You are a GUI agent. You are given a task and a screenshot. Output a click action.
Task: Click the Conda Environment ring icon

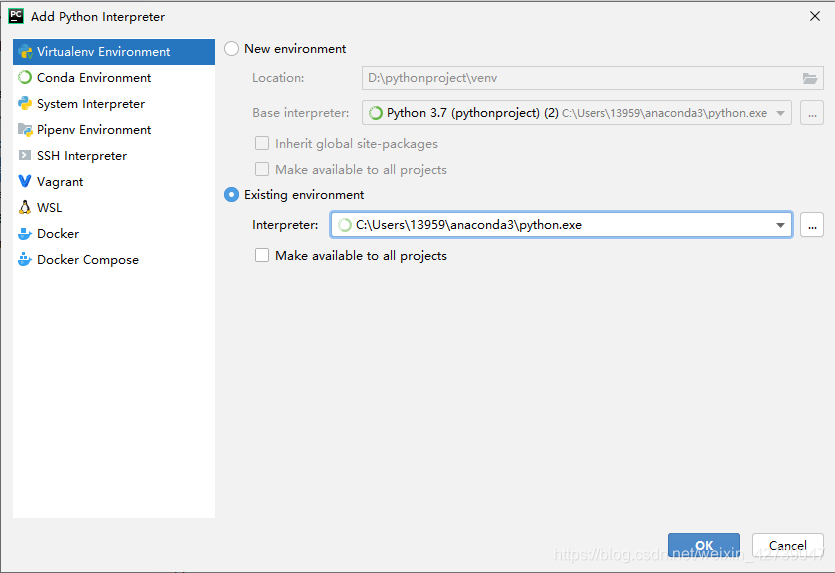point(25,78)
